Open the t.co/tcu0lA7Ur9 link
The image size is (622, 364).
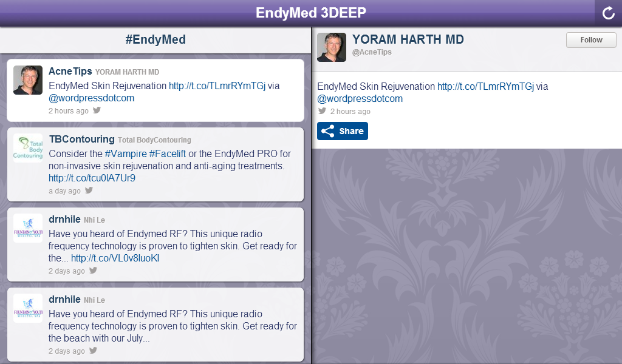tap(92, 178)
